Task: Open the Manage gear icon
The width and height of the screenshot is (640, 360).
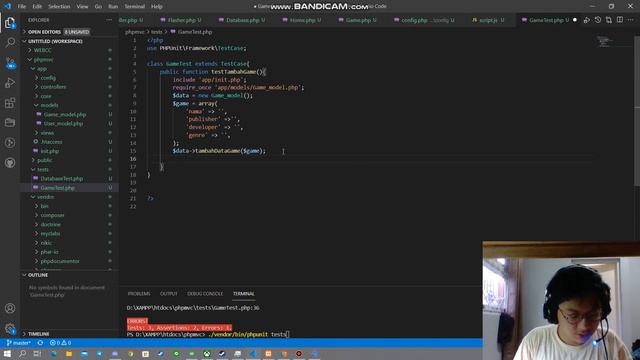Action: [10, 329]
